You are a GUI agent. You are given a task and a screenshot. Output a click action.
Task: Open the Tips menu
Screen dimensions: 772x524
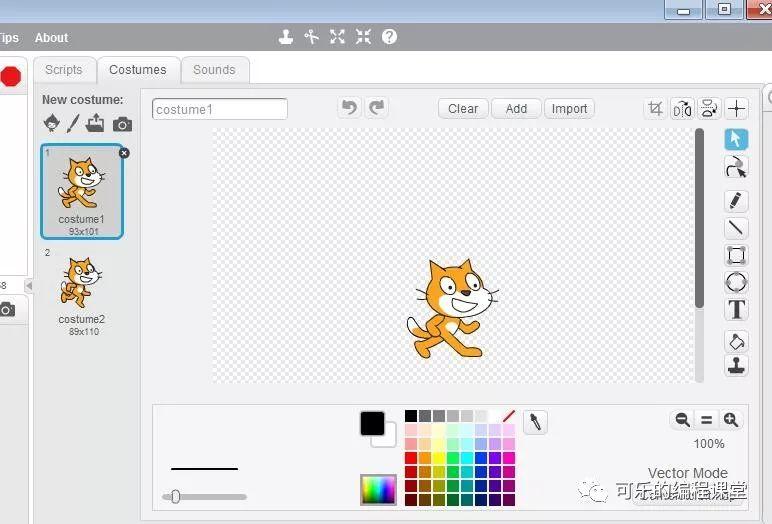[8, 37]
